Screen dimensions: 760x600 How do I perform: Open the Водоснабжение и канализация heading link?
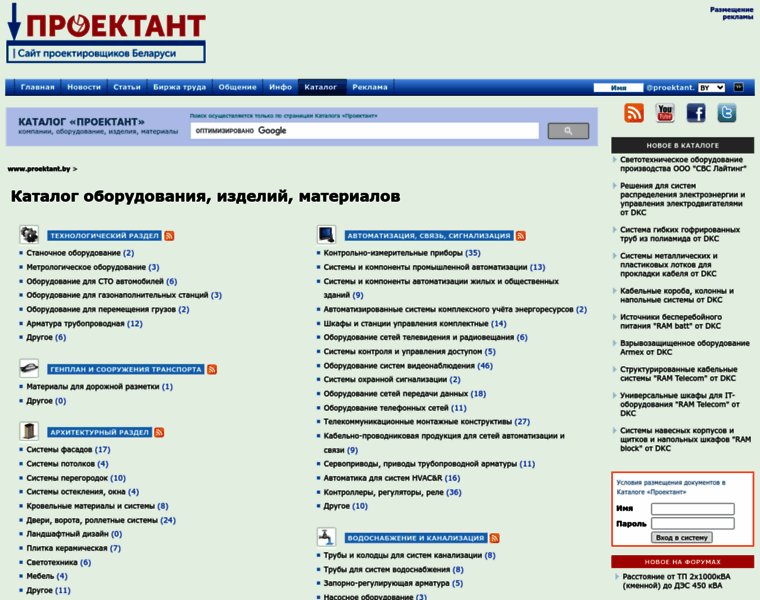(416, 538)
